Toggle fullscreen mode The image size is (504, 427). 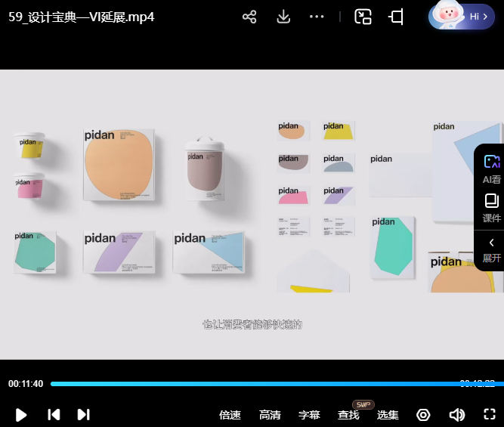click(x=490, y=414)
